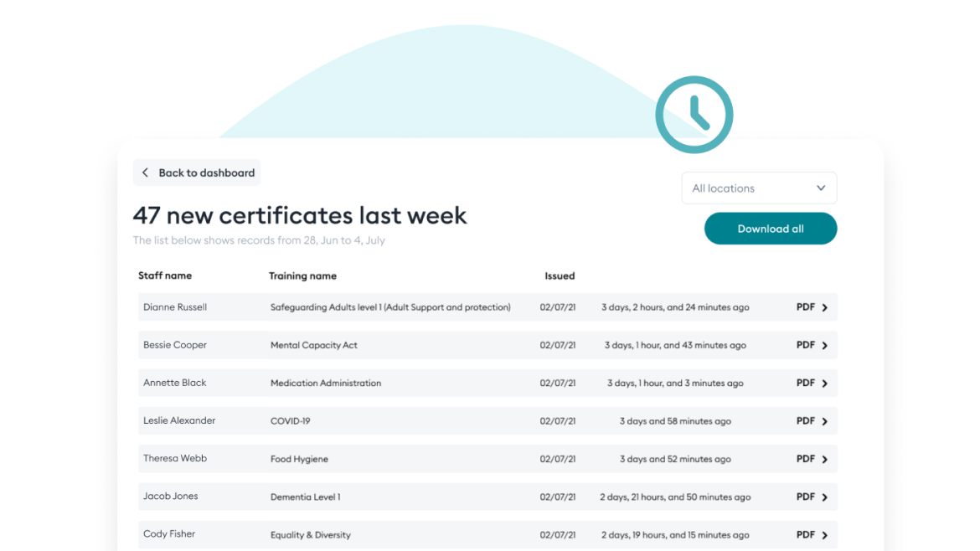Open PDF arrow for Leslie Alexander
Viewport: 980px width, 551px height.
pyautogui.click(x=824, y=421)
